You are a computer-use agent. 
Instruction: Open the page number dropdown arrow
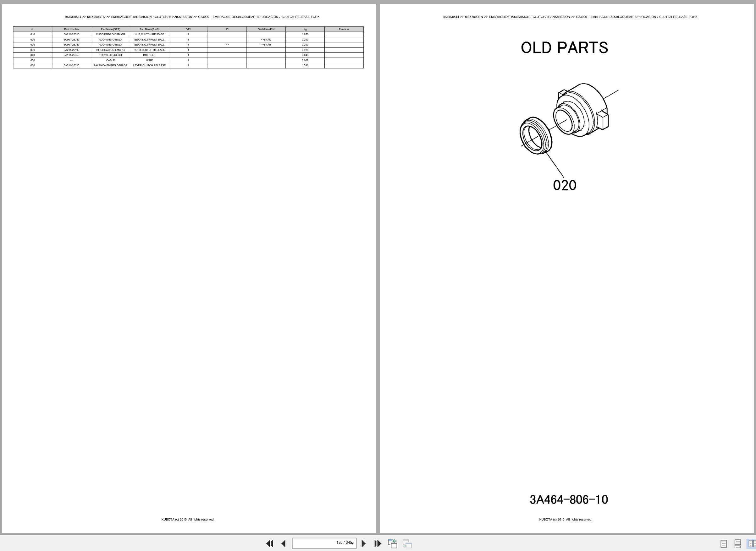pyautogui.click(x=352, y=543)
